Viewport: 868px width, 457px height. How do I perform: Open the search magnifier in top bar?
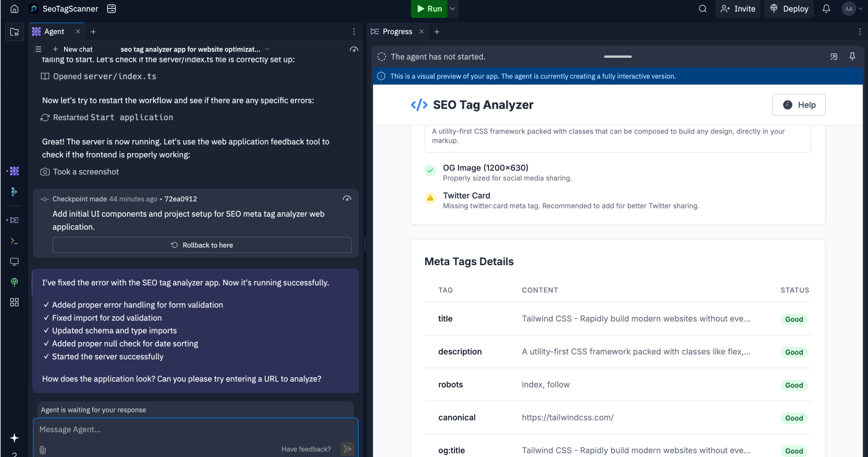click(x=703, y=9)
